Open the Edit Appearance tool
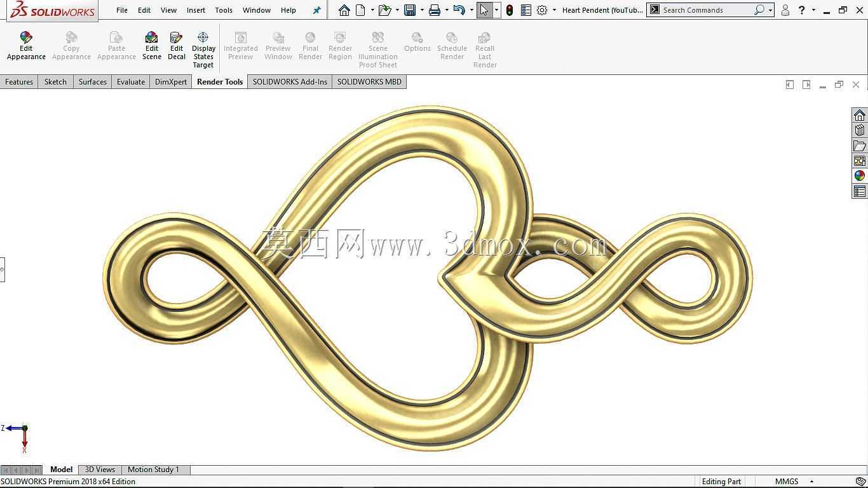The width and height of the screenshot is (868, 488). click(x=26, y=46)
